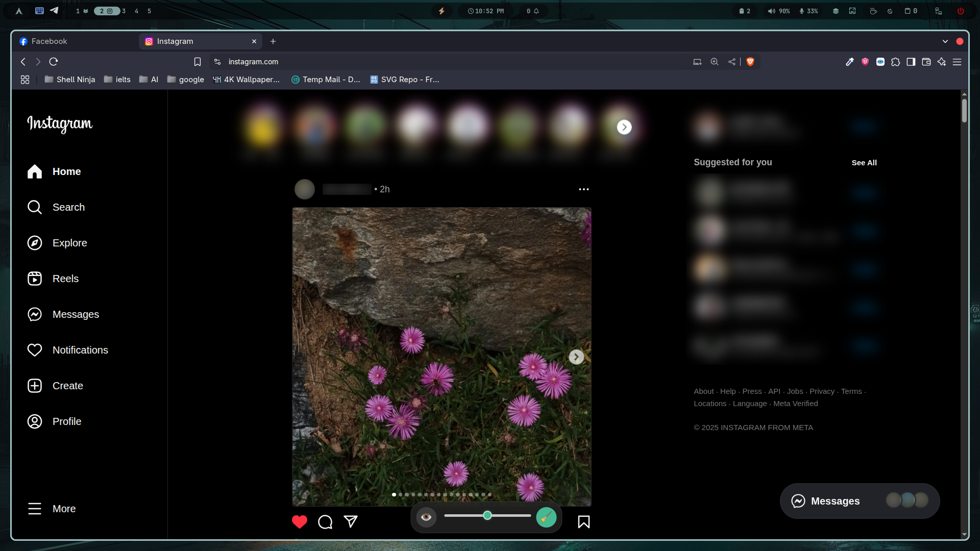
Task: Open the floating Messages button
Action: click(835, 501)
